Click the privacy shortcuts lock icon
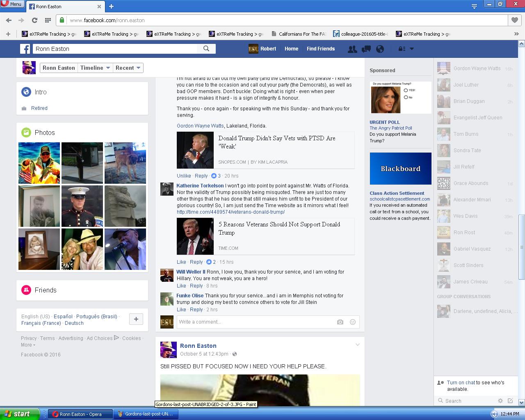Viewport: 525px width, 420px height. [402, 49]
